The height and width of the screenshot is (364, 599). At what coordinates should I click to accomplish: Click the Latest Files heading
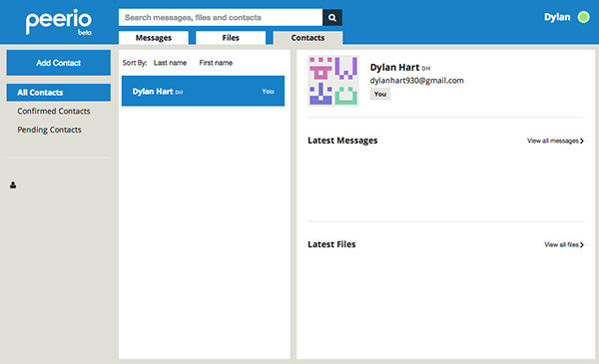331,244
